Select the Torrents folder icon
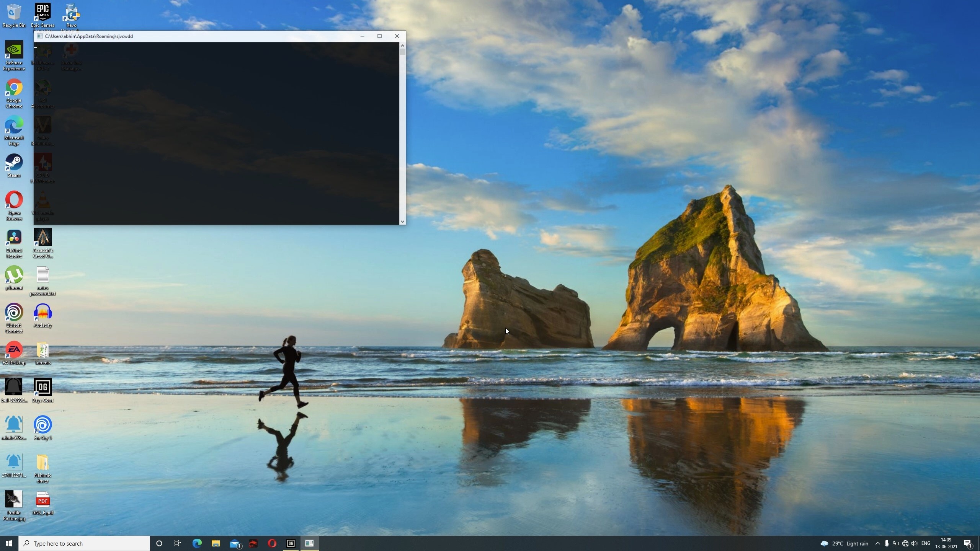 point(42,353)
